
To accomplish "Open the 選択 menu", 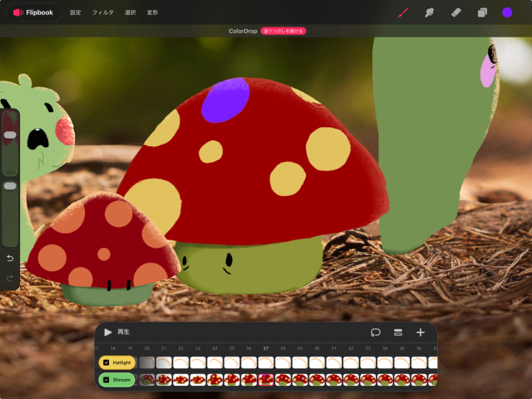I will point(130,12).
